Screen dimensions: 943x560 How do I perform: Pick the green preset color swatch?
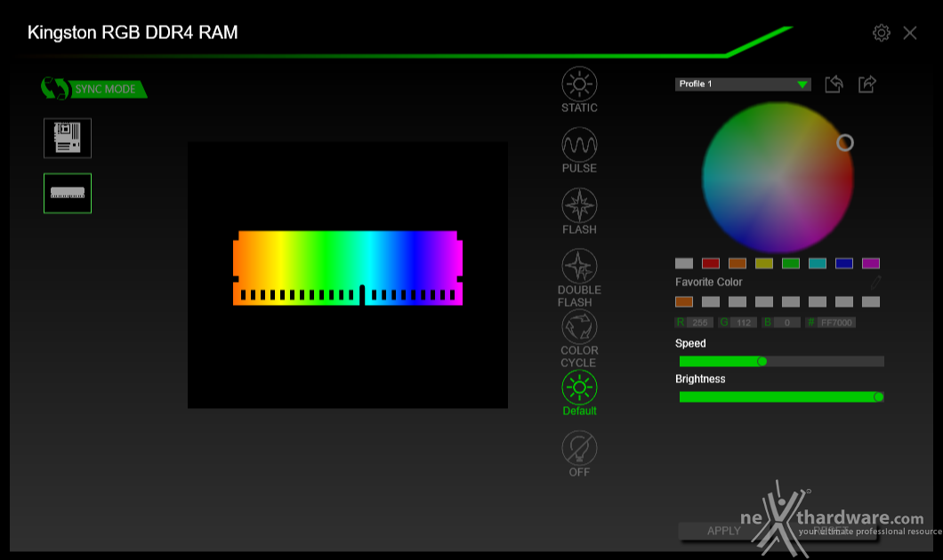click(791, 263)
